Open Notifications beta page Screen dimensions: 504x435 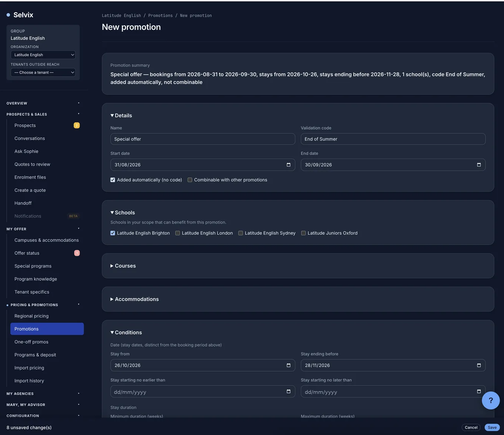(x=47, y=216)
